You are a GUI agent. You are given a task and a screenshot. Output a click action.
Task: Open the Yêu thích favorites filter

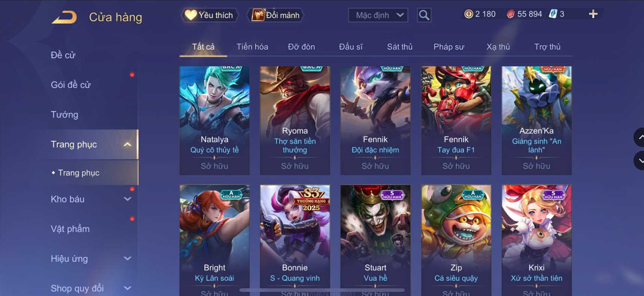point(210,15)
